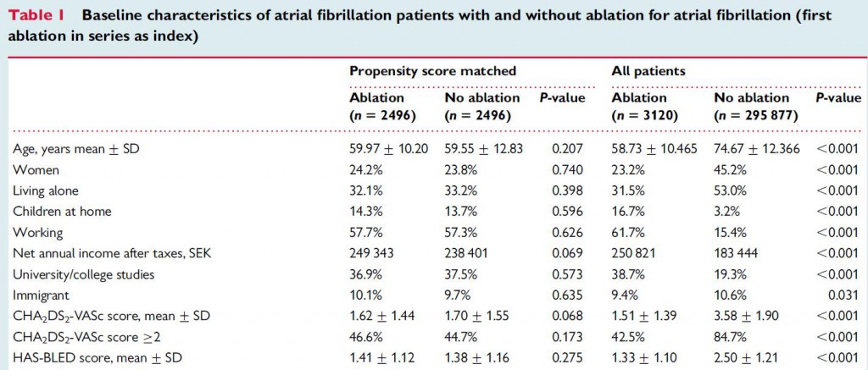Select the 249 343 income value

tap(376, 253)
